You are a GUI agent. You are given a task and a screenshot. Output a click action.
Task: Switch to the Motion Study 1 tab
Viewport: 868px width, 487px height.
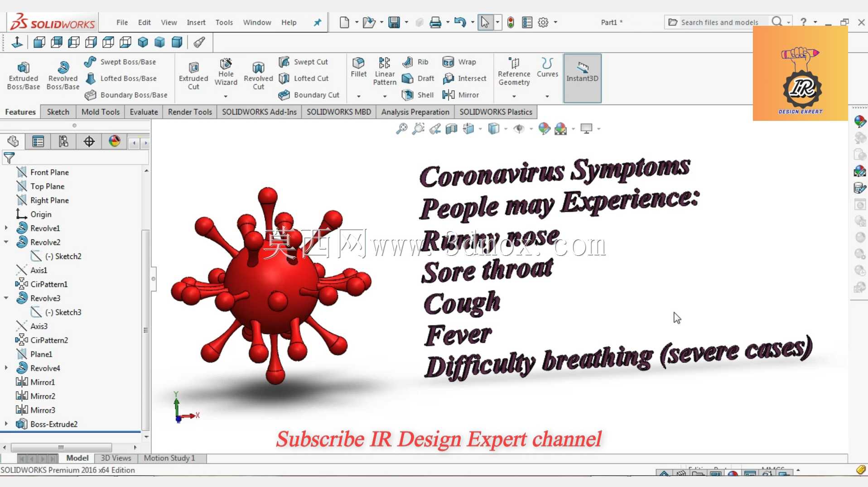click(x=169, y=458)
